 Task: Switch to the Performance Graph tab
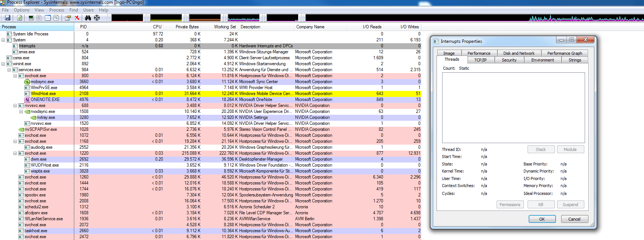565,53
